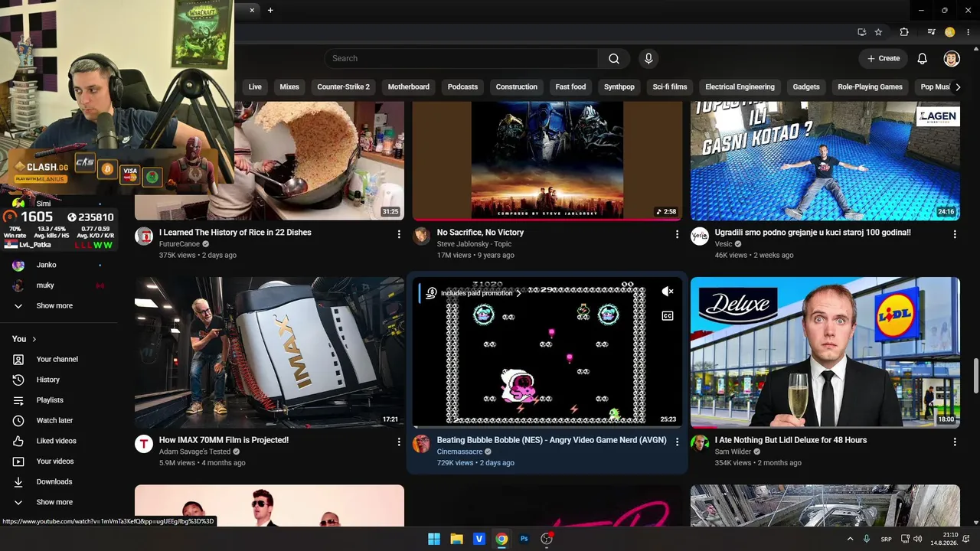Open options menu for No Sacrifice, No Victory
Screen dimensions: 980x551
[677, 233]
